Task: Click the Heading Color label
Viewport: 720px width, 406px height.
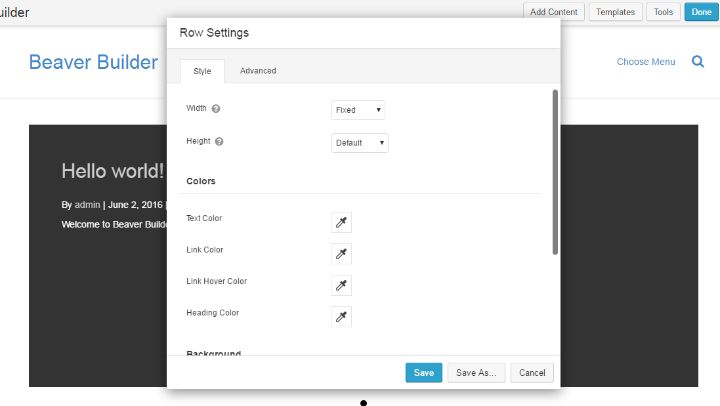Action: [213, 313]
